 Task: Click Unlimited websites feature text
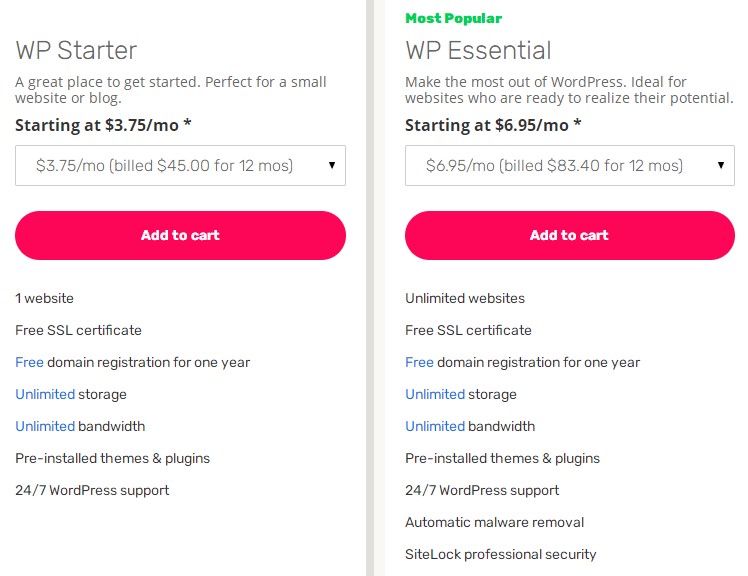[464, 298]
